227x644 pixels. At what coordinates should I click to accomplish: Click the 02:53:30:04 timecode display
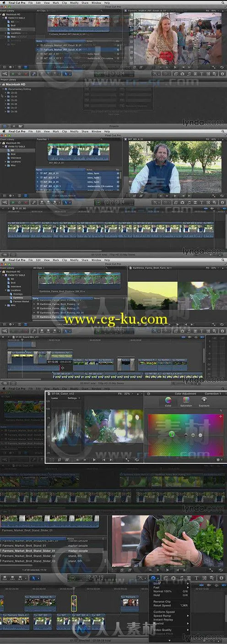tap(113, 73)
